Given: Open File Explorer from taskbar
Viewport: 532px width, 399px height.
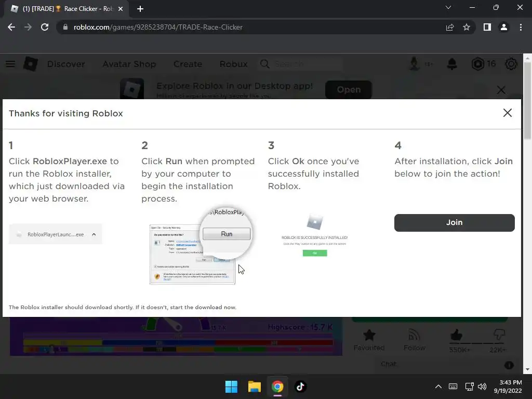Looking at the screenshot, I should 254,387.
